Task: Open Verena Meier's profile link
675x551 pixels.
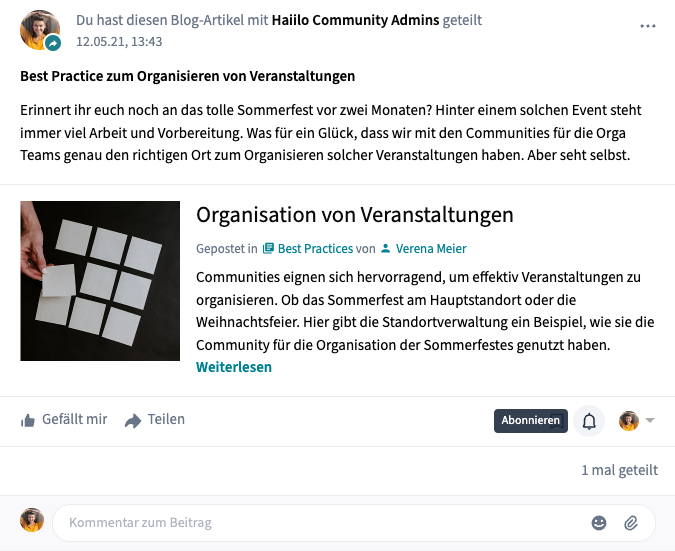Action: 431,248
